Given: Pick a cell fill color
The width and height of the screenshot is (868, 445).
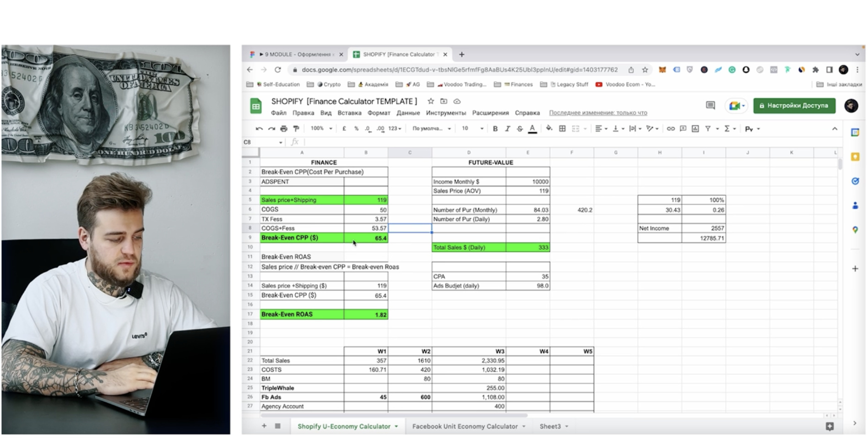Looking at the screenshot, I should 549,129.
